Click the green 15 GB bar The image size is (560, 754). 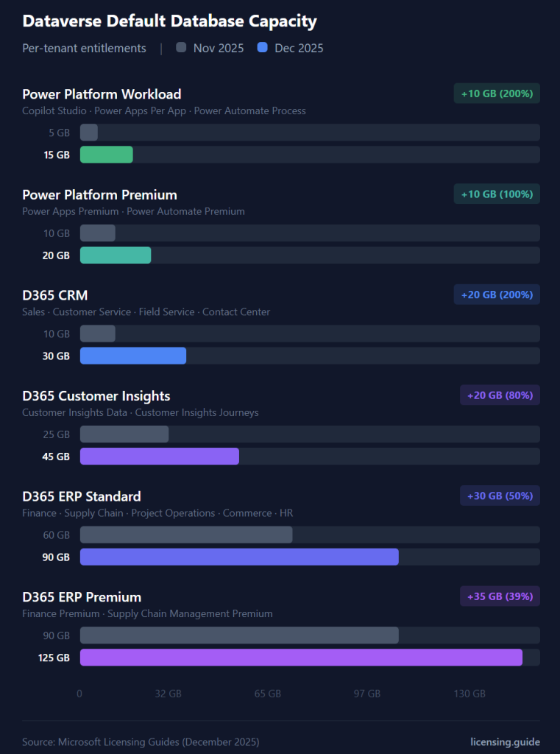point(107,155)
